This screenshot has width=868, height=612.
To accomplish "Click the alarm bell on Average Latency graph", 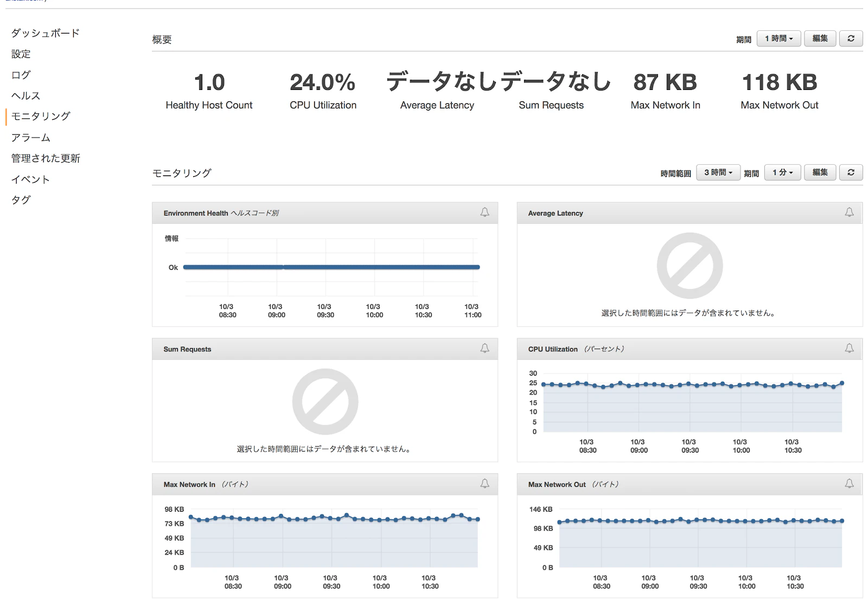I will (x=849, y=212).
